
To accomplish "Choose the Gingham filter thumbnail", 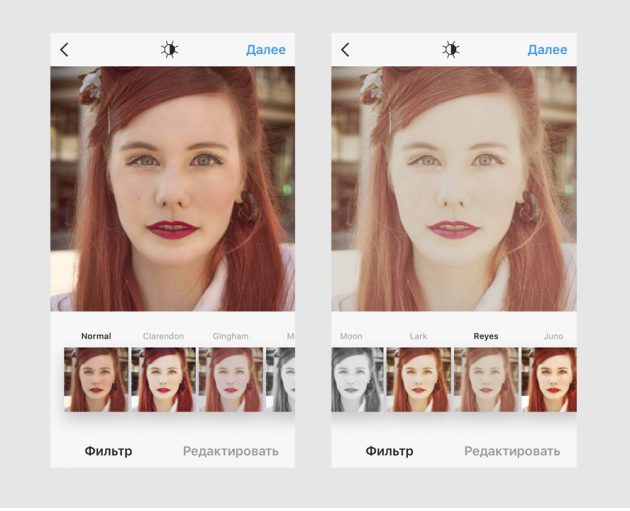I will coord(231,380).
